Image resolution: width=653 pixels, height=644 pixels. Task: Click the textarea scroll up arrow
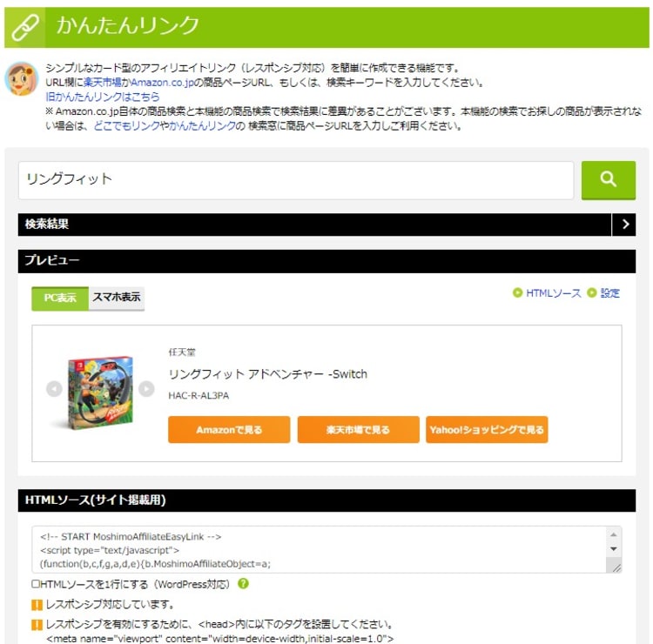(x=614, y=534)
